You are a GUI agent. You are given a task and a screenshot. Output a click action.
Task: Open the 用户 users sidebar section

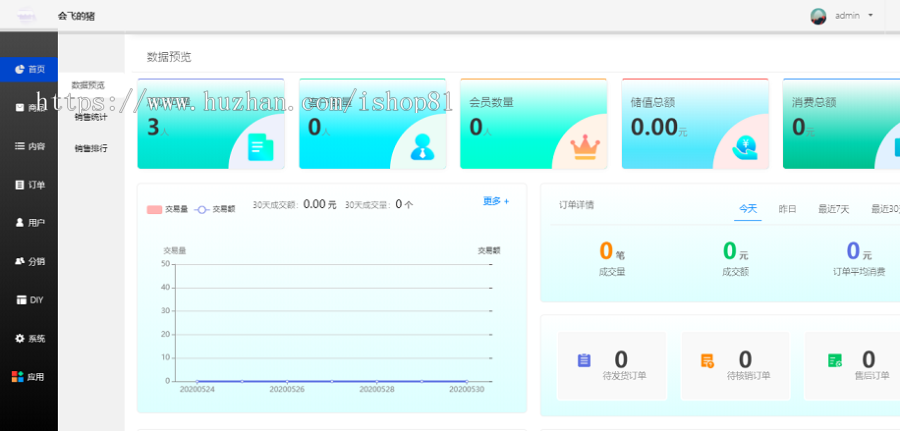[x=29, y=223]
